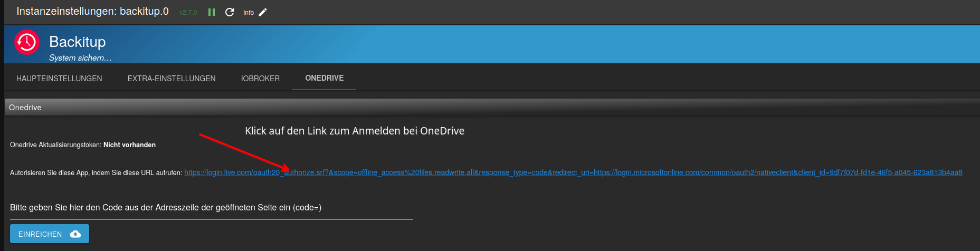The height and width of the screenshot is (251, 980).
Task: Collapse the Onedrive section header
Action: coord(25,108)
